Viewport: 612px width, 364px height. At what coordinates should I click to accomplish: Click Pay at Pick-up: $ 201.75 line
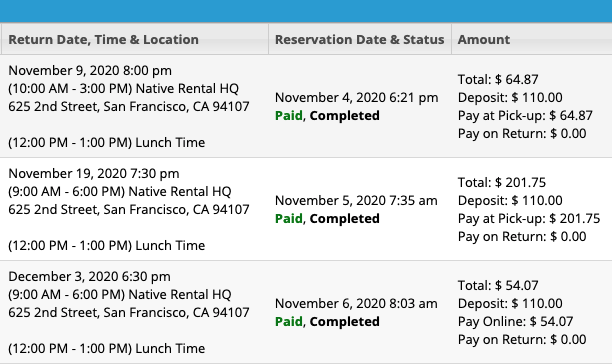click(529, 218)
